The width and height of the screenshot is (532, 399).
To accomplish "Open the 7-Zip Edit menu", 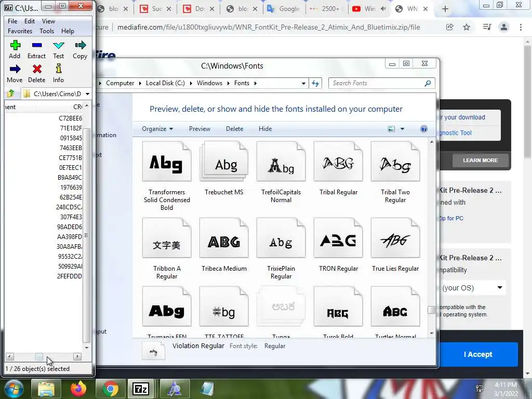I will click(30, 21).
